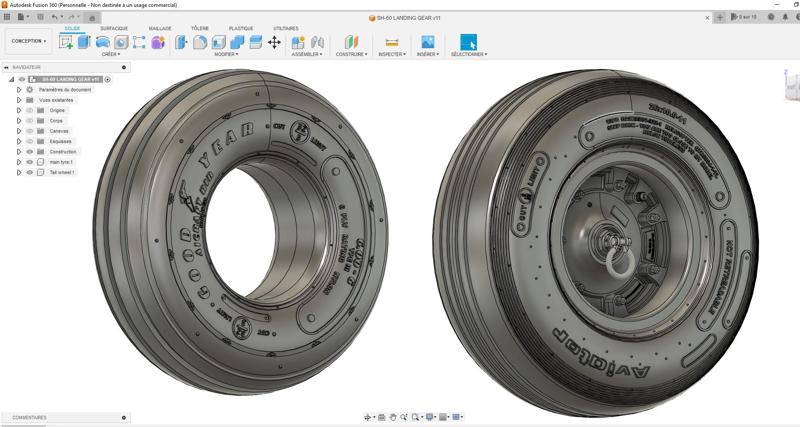The height and width of the screenshot is (427, 800).
Task: Expand the Canevas folder
Action: [19, 131]
